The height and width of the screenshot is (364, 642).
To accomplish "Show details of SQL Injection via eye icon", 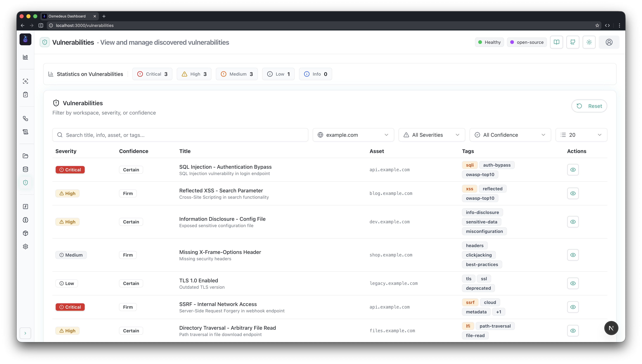I will pyautogui.click(x=573, y=170).
